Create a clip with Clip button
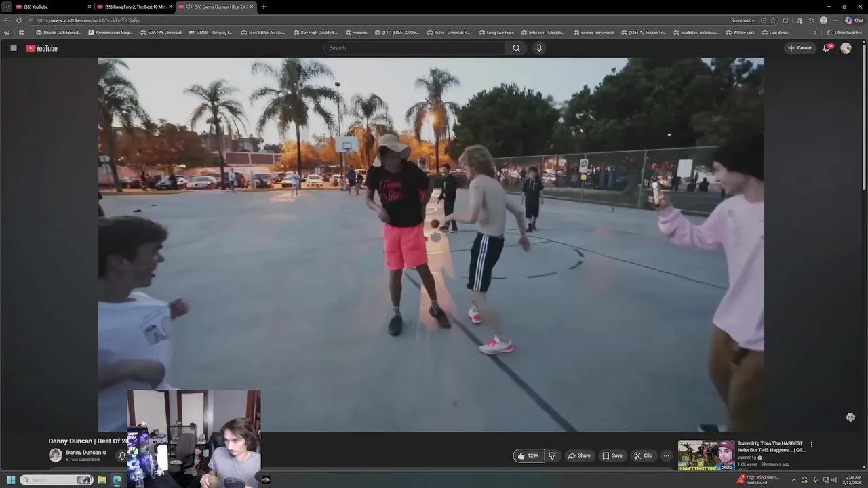The height and width of the screenshot is (488, 868). click(643, 455)
